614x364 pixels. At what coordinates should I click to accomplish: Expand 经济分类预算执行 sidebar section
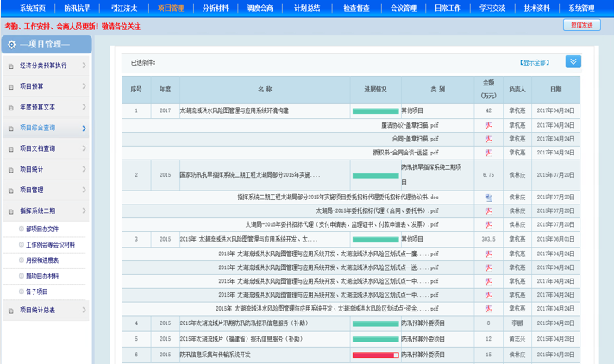tap(84, 66)
